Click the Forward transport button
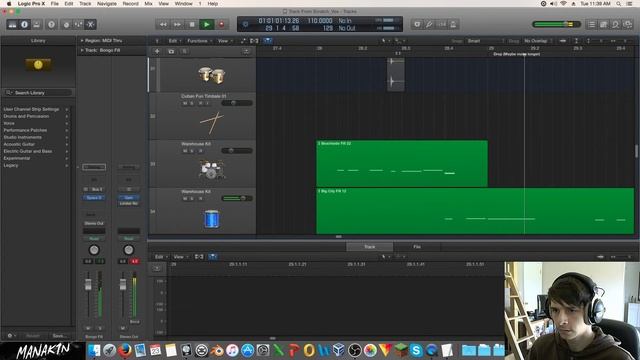 177,24
